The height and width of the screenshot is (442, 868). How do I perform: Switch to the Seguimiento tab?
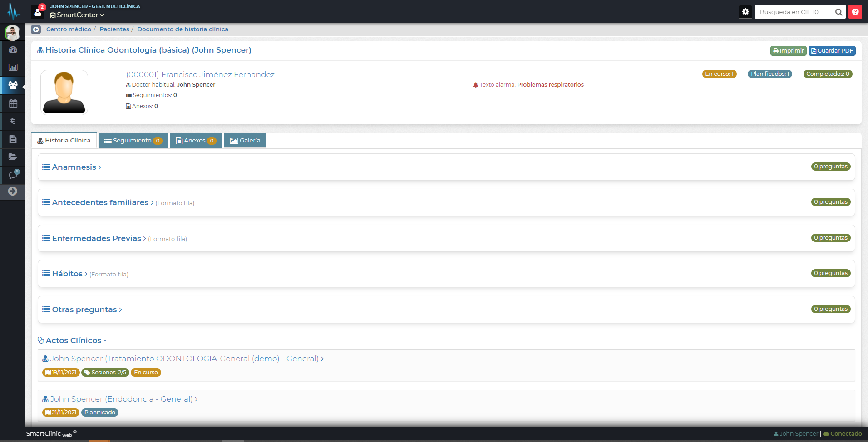click(x=133, y=141)
